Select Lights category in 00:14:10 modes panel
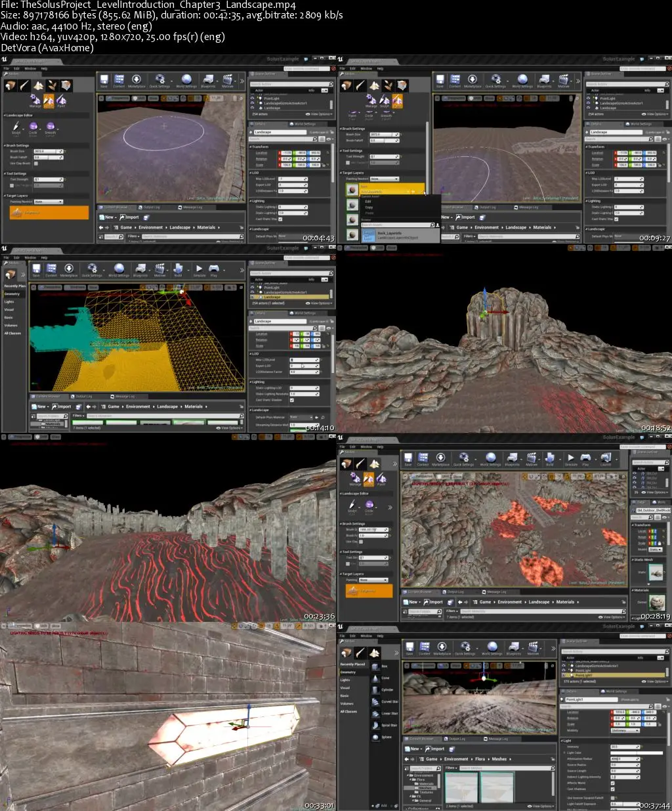The image size is (672, 811). [x=9, y=302]
